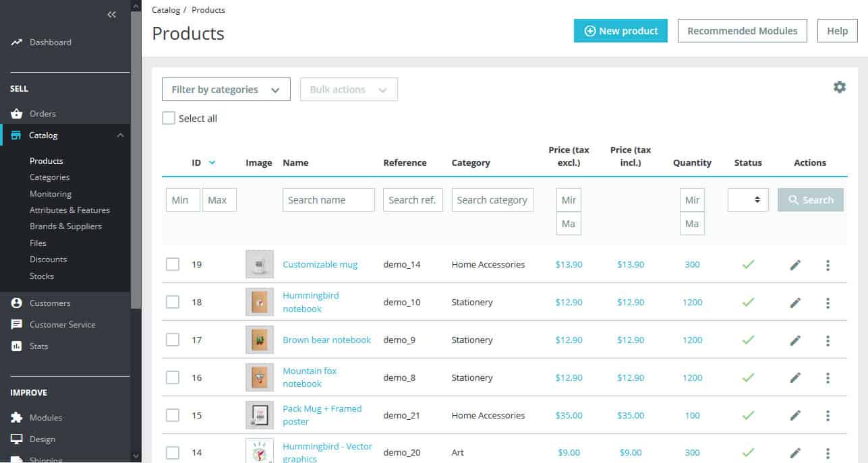Image resolution: width=868 pixels, height=463 pixels.
Task: Go to Attributes & Features submenu item
Action: click(69, 210)
